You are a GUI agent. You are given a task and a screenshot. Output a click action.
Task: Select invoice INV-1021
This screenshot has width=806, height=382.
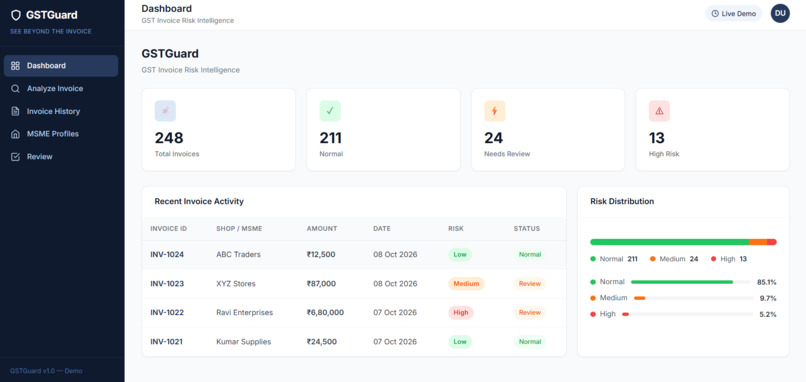[167, 341]
